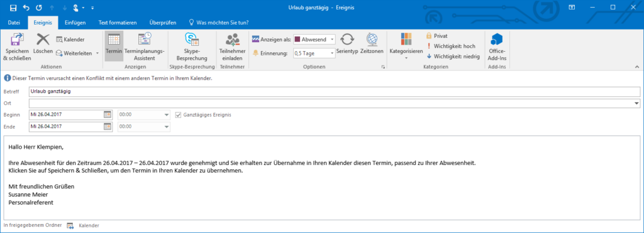Toggle Wichtigkeit: niedrig
This screenshot has width=644, height=233.
453,57
